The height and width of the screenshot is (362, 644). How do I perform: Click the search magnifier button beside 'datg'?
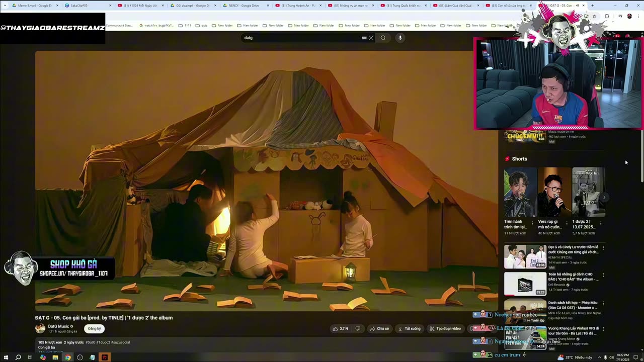(x=383, y=38)
